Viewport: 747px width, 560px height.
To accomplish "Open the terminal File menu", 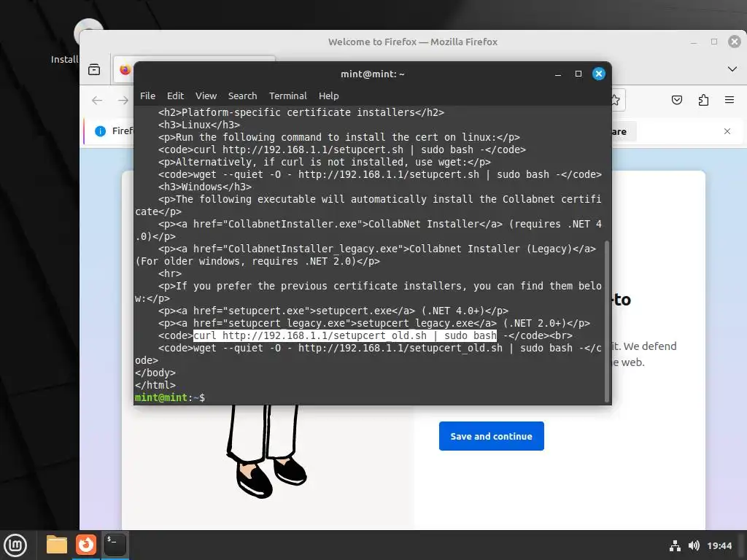I will click(147, 96).
